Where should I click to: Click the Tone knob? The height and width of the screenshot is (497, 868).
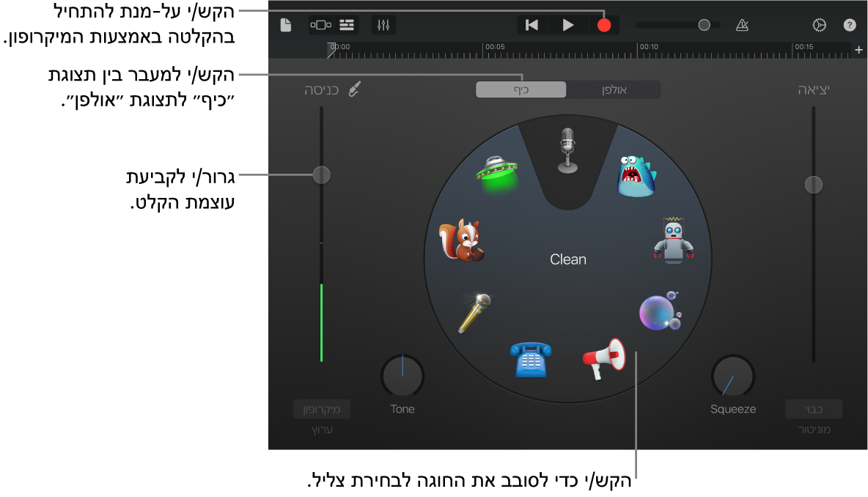[x=402, y=376]
